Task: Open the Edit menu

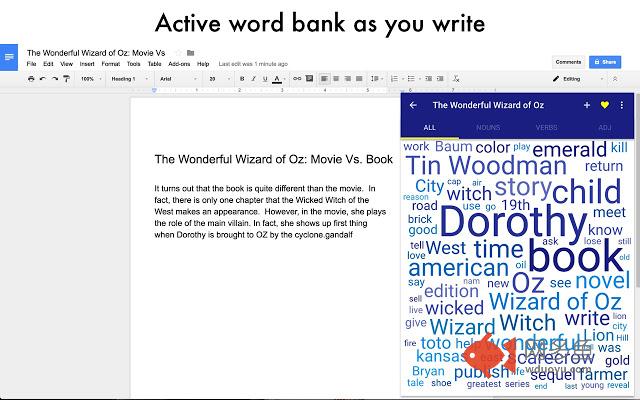Action: (48, 64)
